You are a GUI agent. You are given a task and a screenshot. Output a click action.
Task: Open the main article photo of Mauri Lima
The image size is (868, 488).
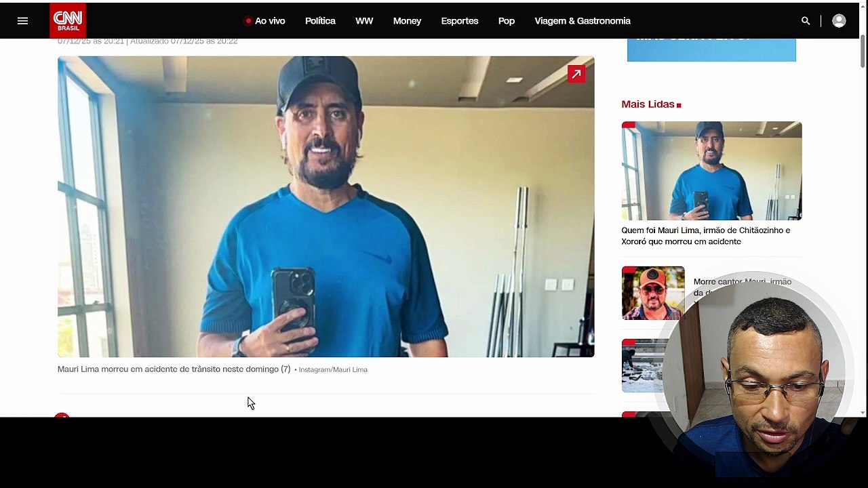(x=326, y=207)
